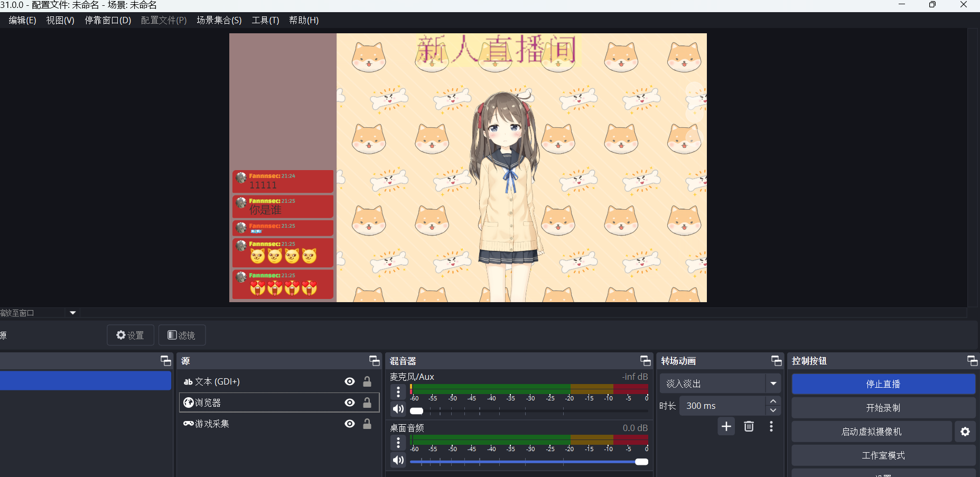
Task: Click the 300 ms duration field
Action: (x=722, y=406)
